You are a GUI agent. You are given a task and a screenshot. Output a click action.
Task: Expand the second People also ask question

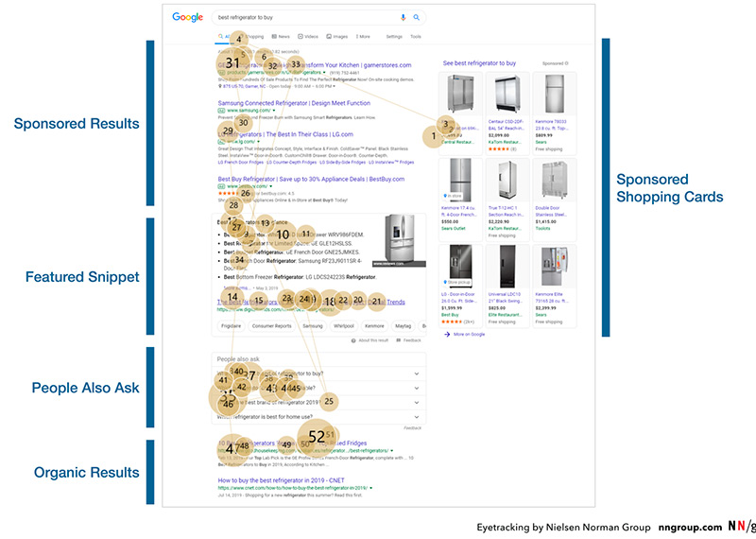(x=417, y=388)
